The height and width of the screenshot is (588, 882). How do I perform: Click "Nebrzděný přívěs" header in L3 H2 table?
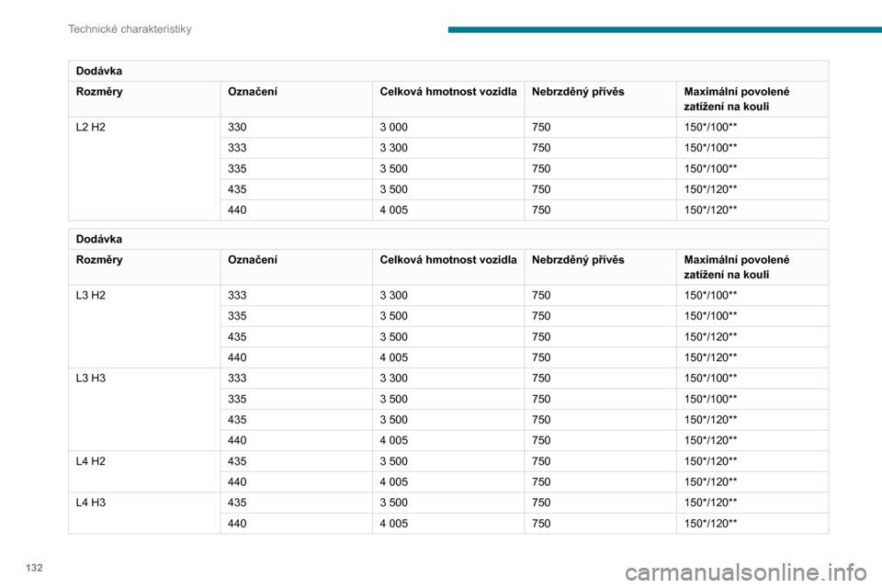(x=578, y=260)
